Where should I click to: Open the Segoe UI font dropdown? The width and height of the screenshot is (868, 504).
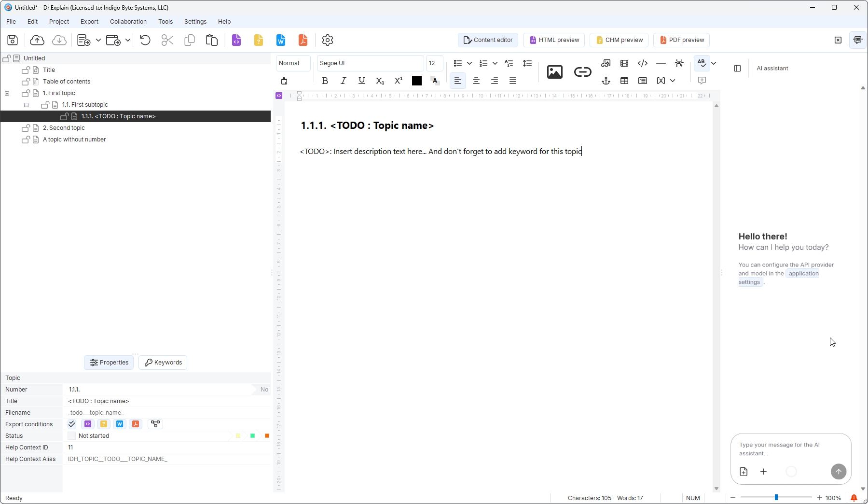370,63
